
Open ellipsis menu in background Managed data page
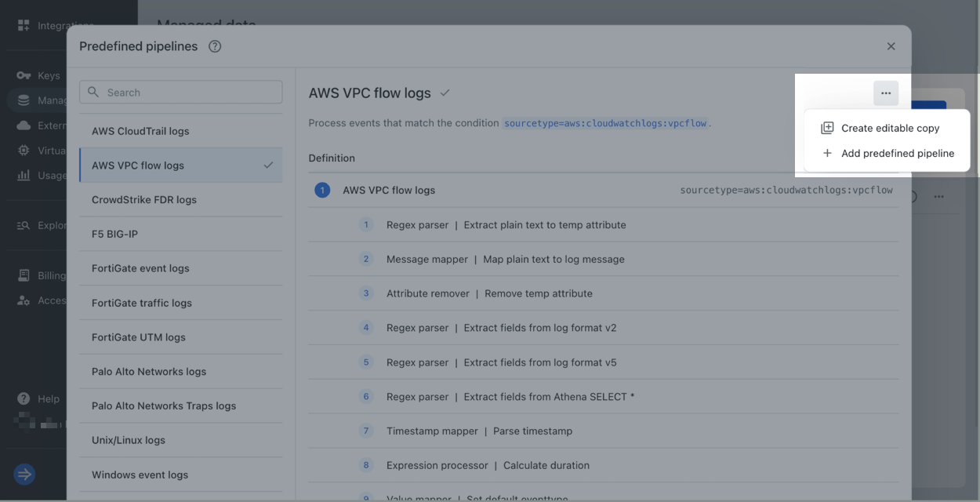pyautogui.click(x=938, y=197)
